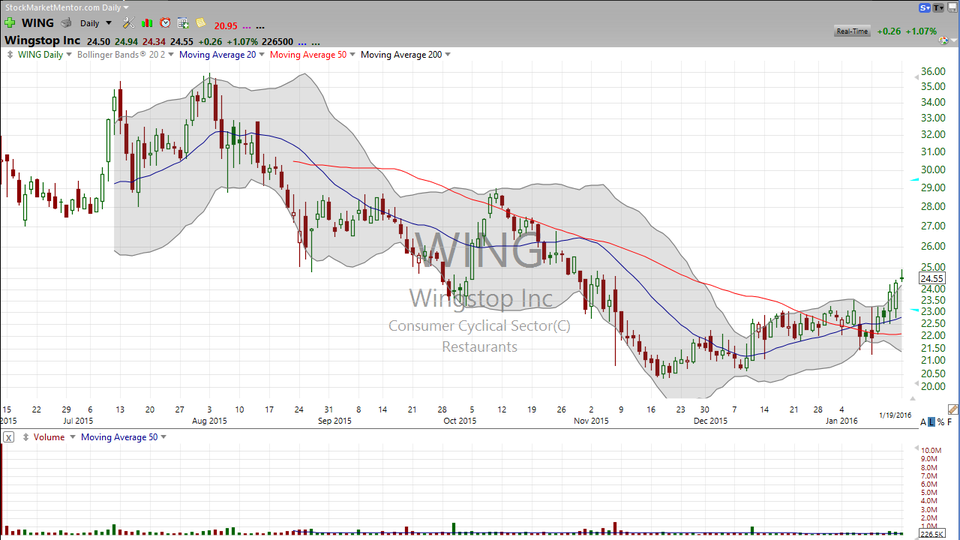Expand the Moving Average 20 dropdown
Screen dimensions: 960x540
261,54
